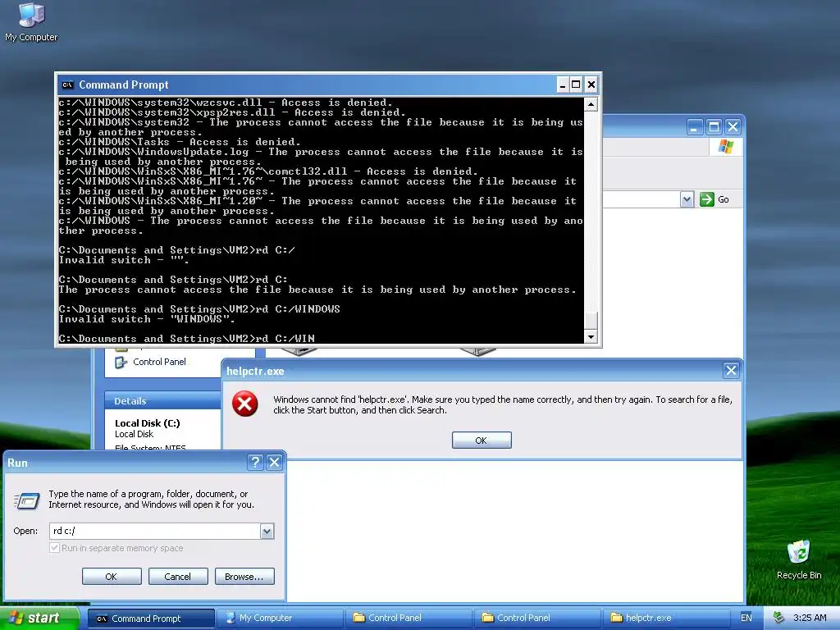
Task: Close the helpctr.exe error dialog
Action: tap(731, 370)
